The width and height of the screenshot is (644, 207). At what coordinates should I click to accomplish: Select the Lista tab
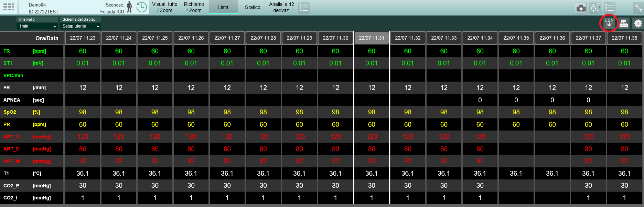pos(223,7)
